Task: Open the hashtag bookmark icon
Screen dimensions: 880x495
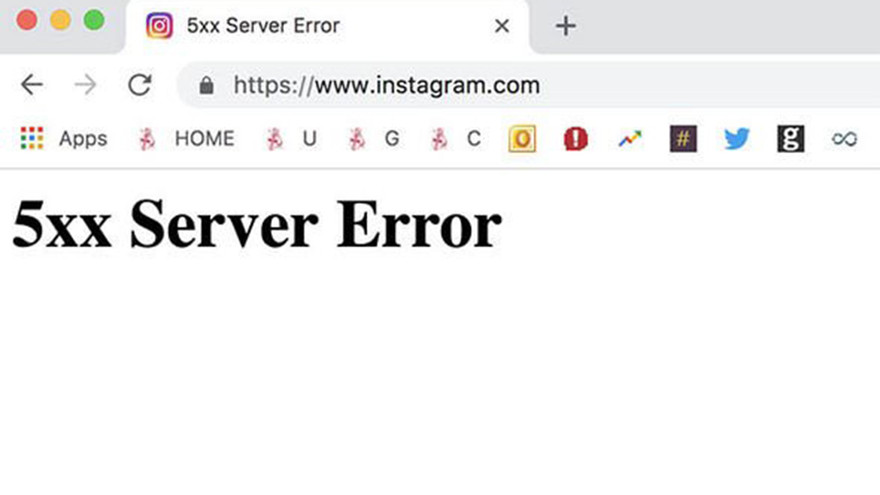Action: (x=683, y=139)
